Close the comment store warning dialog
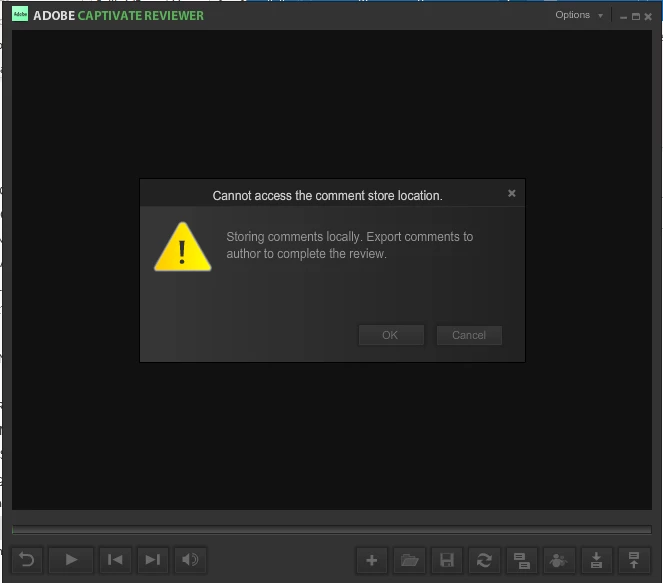This screenshot has height=583, width=663. (512, 193)
